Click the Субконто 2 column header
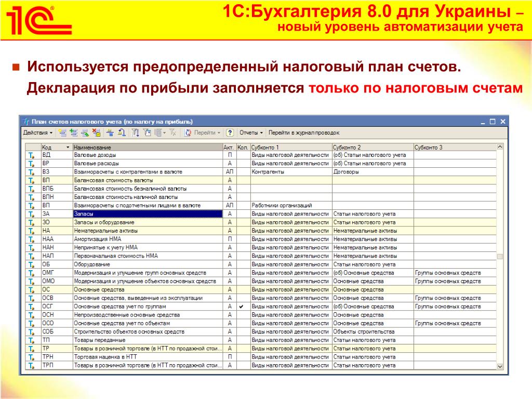Screen dimensions: 532x399 tap(373, 147)
